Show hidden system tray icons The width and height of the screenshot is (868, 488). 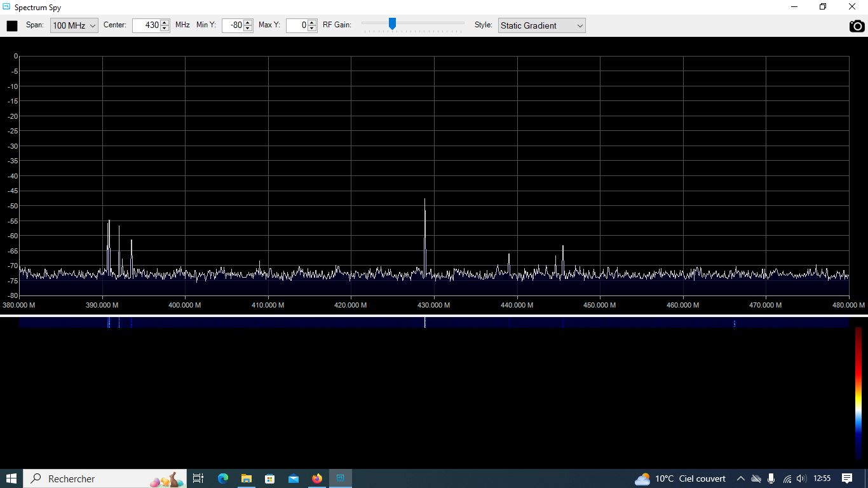(x=740, y=478)
